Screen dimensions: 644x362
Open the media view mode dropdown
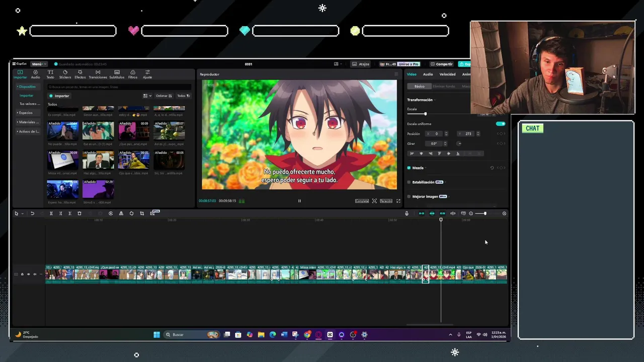(x=147, y=96)
